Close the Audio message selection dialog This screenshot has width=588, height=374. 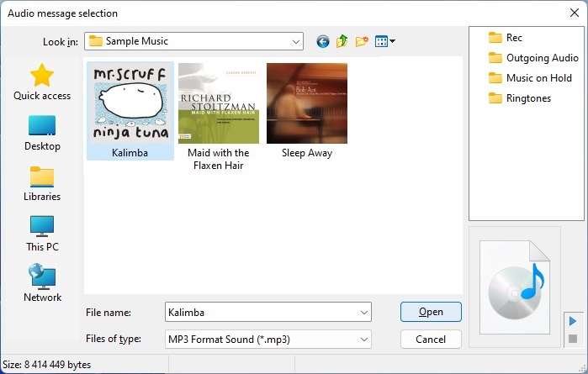[575, 13]
